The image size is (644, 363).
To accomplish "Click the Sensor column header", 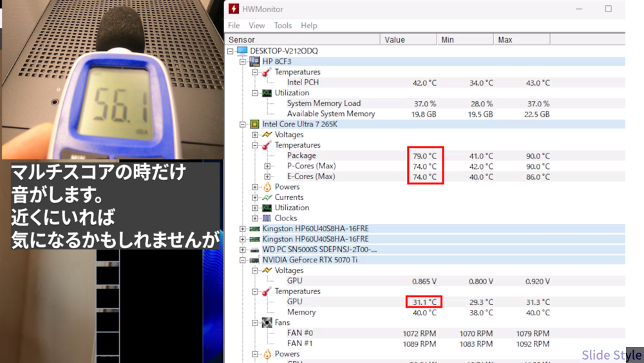I will pyautogui.click(x=302, y=39).
